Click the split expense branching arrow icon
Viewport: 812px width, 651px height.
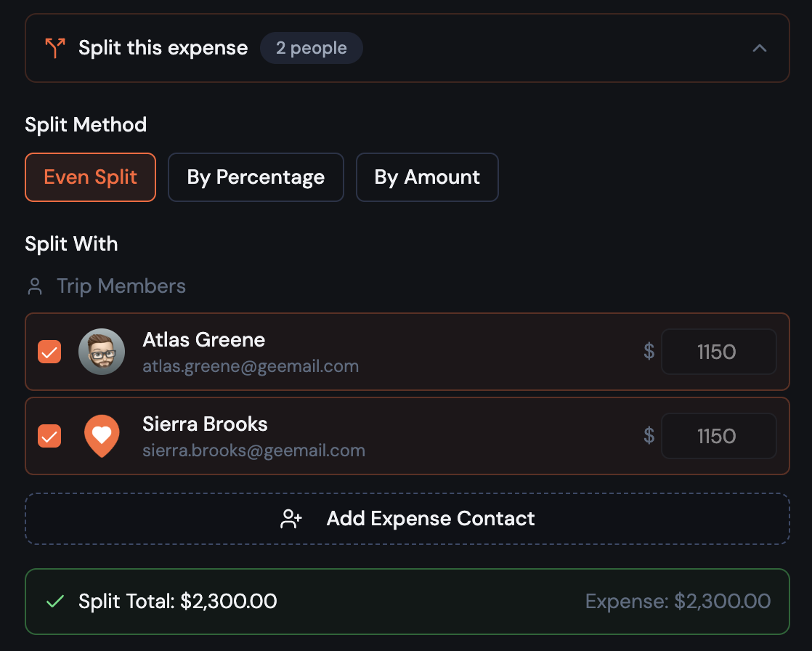pyautogui.click(x=54, y=47)
